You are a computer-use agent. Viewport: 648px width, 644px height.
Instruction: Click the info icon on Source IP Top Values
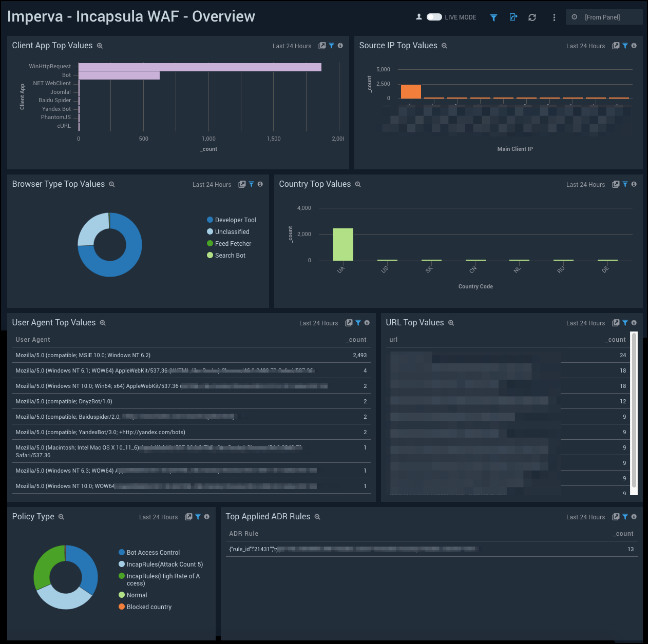pyautogui.click(x=634, y=46)
